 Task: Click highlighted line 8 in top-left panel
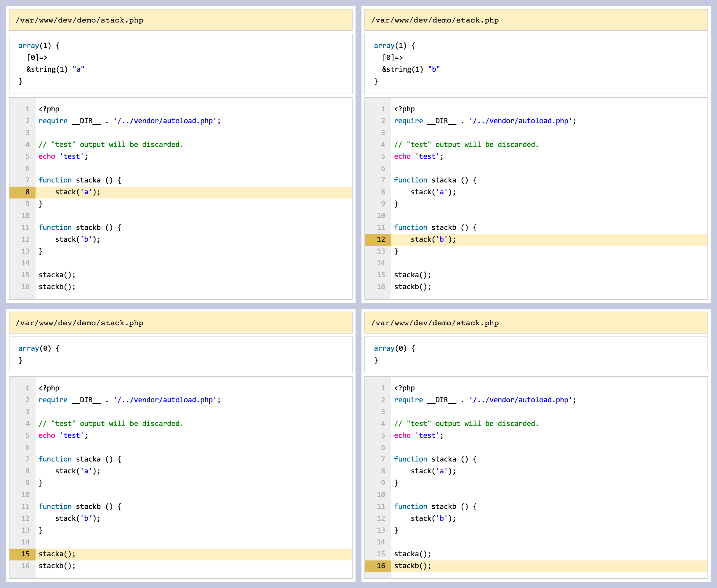tap(78, 192)
